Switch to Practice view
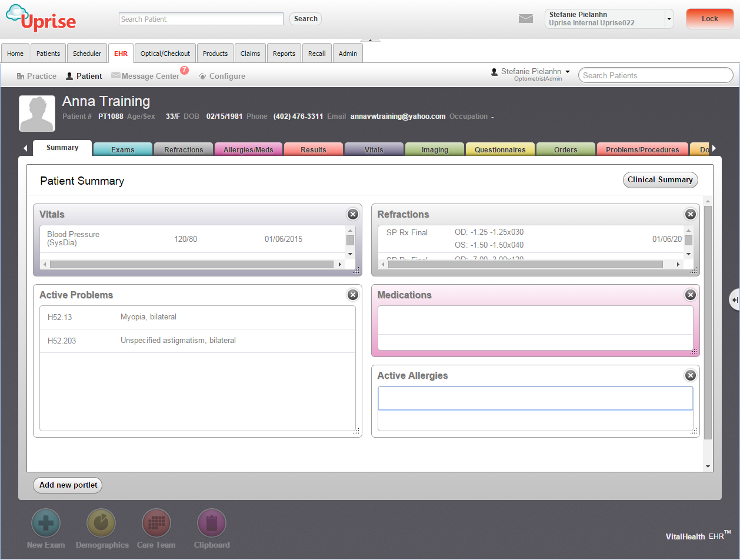This screenshot has height=560, width=740. (36, 76)
